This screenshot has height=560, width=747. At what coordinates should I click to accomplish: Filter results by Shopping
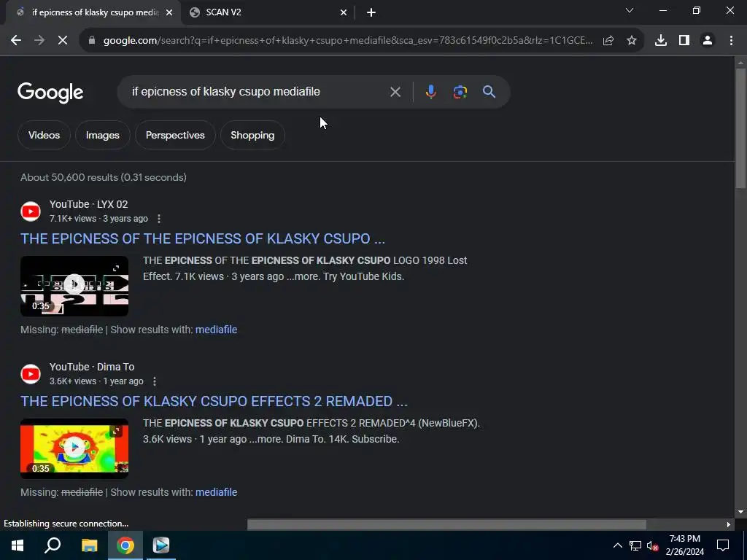click(x=252, y=135)
